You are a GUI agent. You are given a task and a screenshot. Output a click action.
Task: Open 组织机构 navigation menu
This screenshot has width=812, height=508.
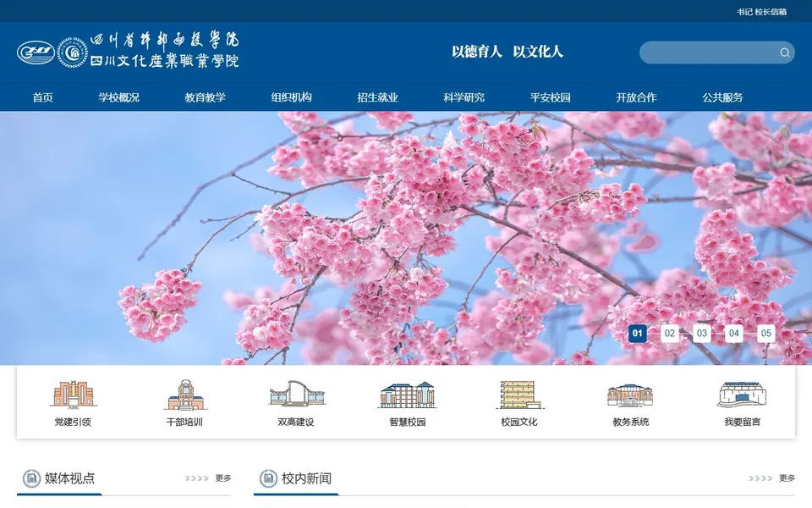tap(291, 97)
